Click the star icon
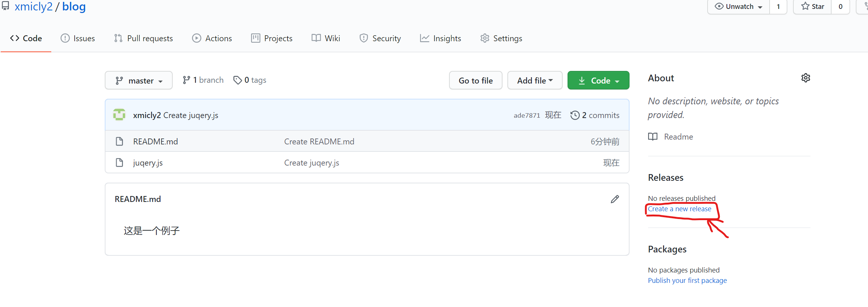The width and height of the screenshot is (868, 307). [805, 6]
